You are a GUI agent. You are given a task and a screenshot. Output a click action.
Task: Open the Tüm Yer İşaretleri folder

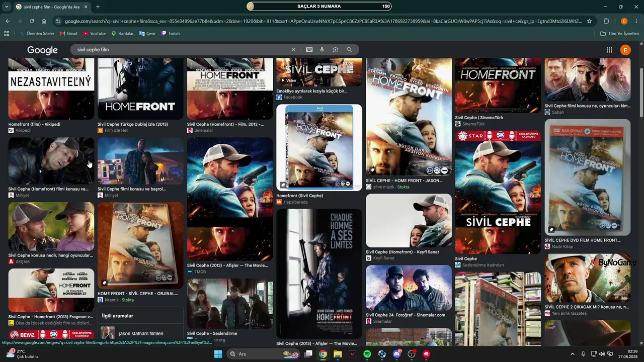pyautogui.click(x=620, y=34)
